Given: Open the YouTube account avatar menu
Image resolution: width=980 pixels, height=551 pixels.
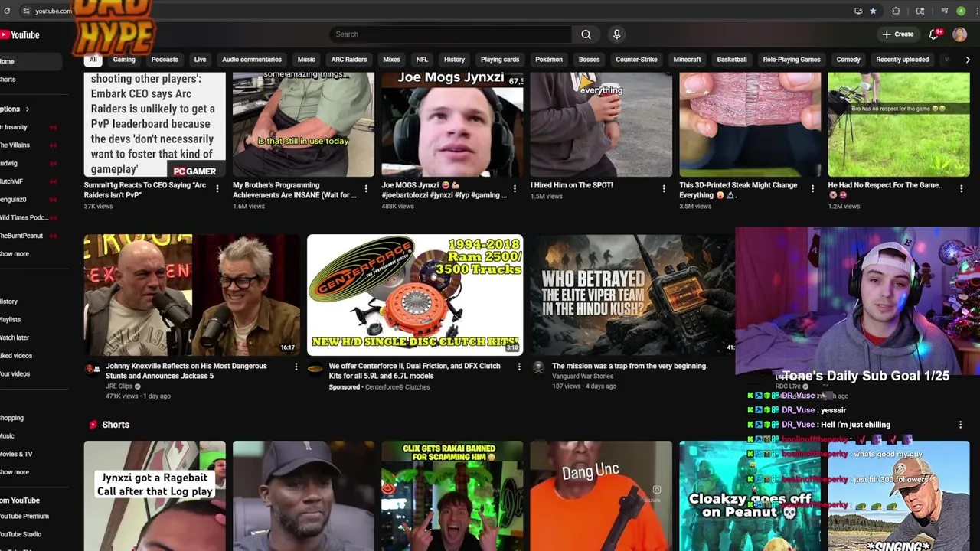Looking at the screenshot, I should click(x=960, y=34).
